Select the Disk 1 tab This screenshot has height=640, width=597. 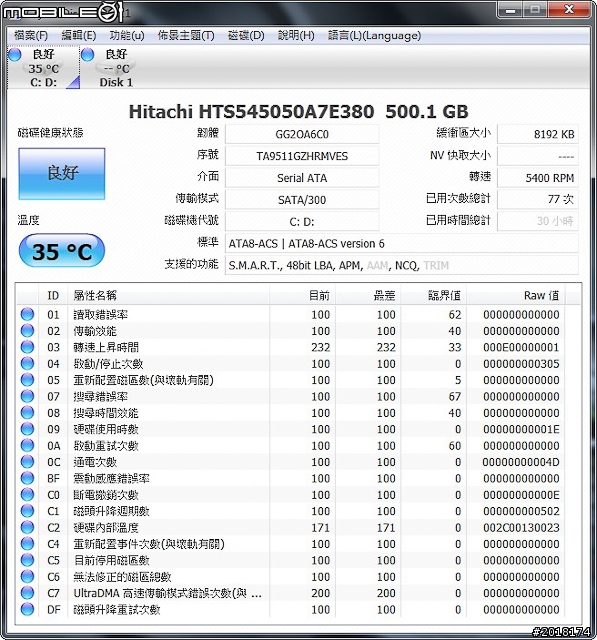pos(116,68)
